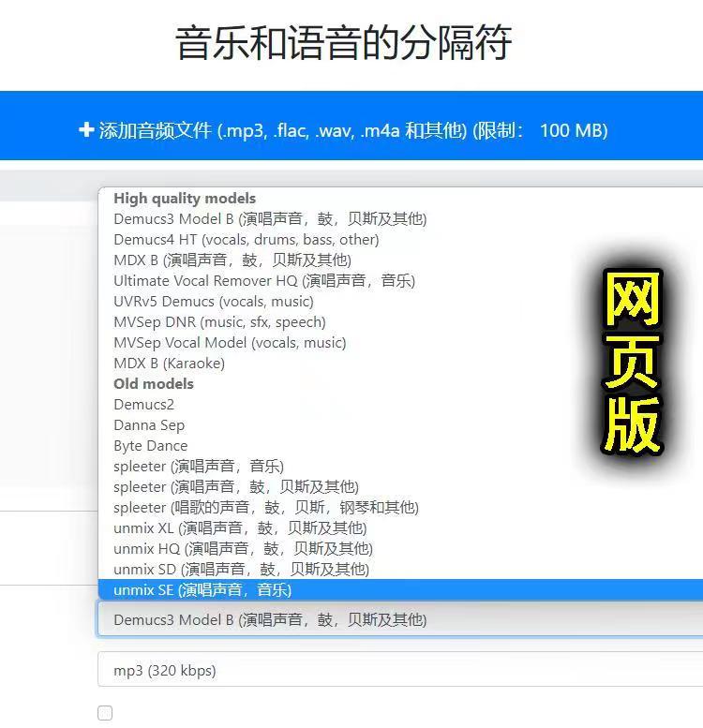Select Demucs4 HT (vocals, drums, bass, other)
The height and width of the screenshot is (728, 703).
pos(247,240)
